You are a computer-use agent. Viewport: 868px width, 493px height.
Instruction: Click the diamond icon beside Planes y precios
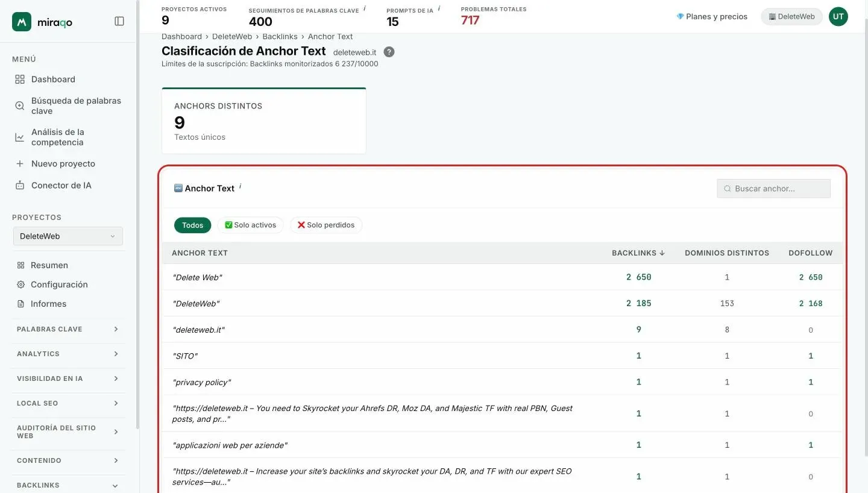[680, 17]
